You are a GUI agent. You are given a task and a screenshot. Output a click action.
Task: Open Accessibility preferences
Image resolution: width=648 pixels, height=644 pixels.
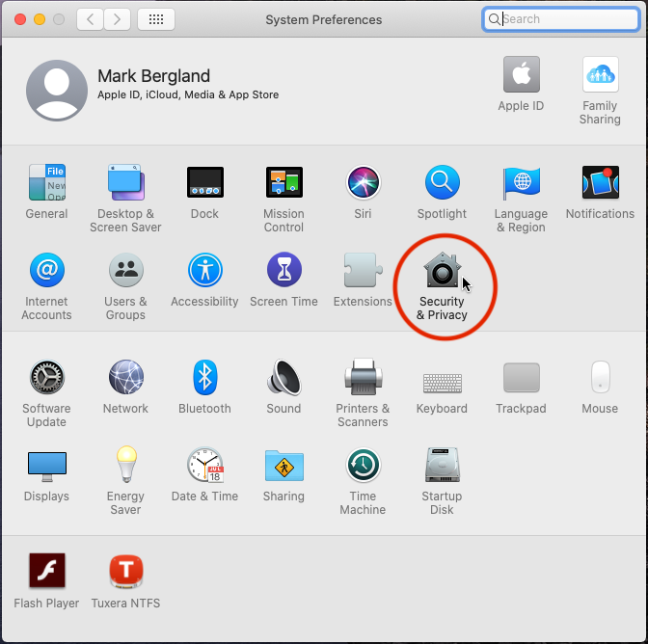[x=205, y=270]
